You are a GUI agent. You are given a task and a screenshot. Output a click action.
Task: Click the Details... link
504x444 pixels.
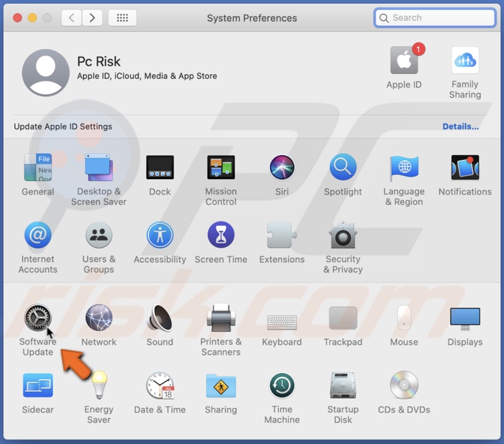tap(461, 126)
